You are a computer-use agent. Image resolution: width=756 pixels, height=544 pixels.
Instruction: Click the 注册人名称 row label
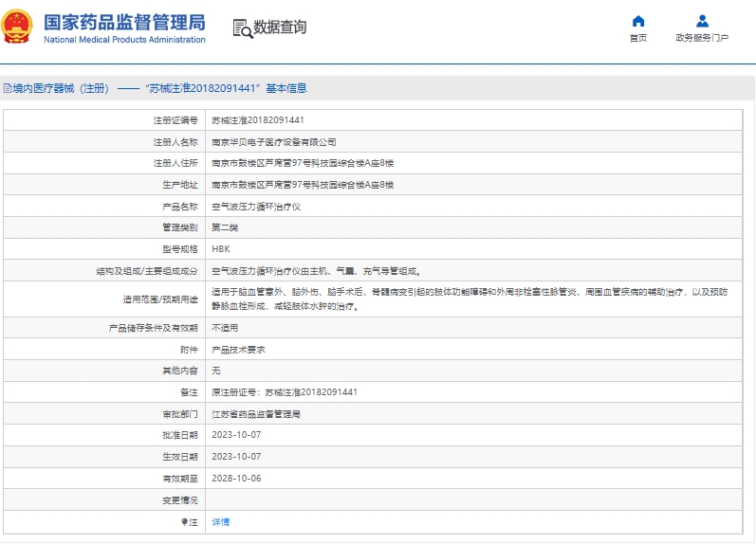pyautogui.click(x=175, y=142)
